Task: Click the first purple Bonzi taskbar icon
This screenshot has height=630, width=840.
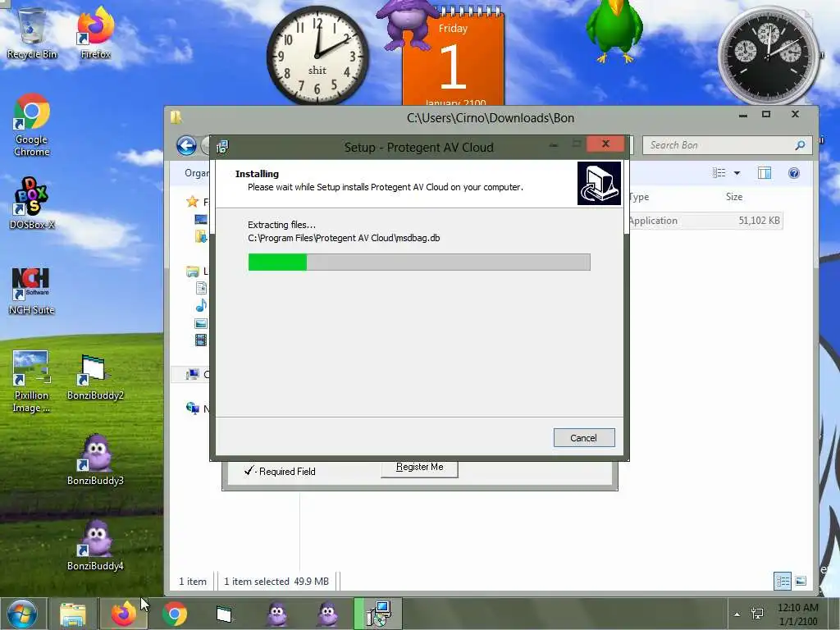Action: [x=276, y=614]
